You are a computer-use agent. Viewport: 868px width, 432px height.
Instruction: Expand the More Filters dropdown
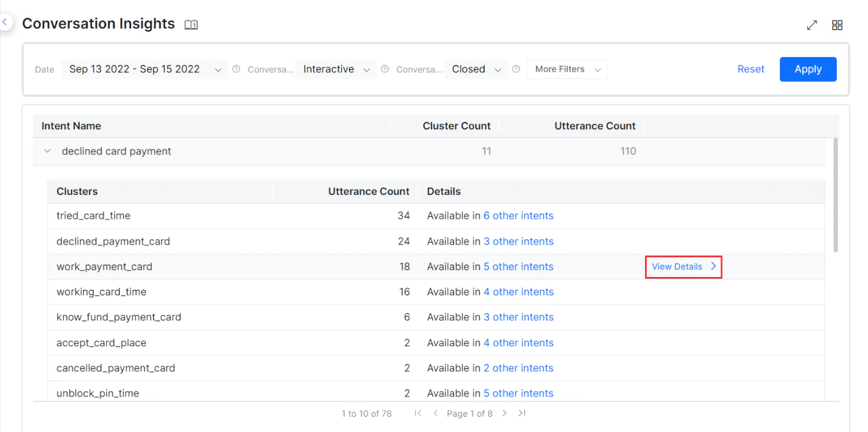pyautogui.click(x=567, y=69)
